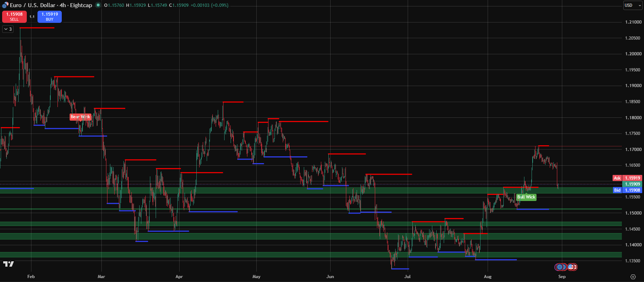Screen dimensions: 644x282
Task: Click the red 1.15908 SELL button
Action: 14,17
